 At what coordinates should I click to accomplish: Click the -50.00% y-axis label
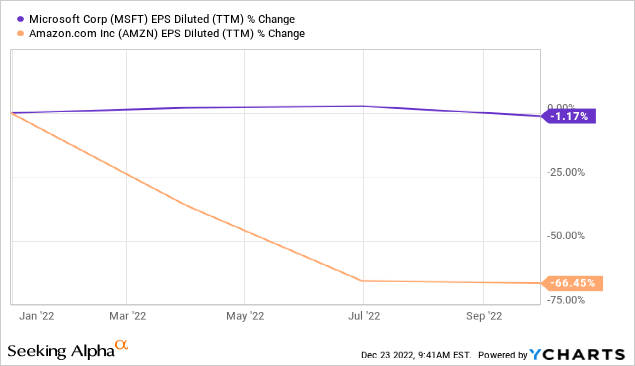(x=566, y=235)
